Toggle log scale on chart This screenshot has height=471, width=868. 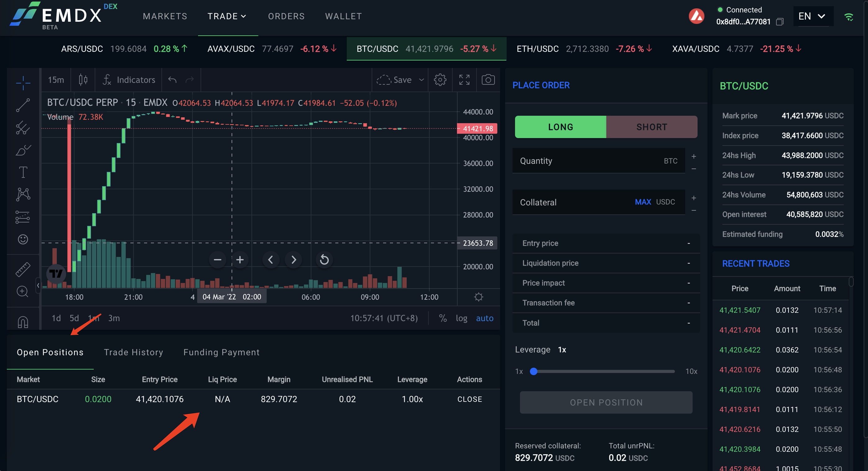click(461, 318)
